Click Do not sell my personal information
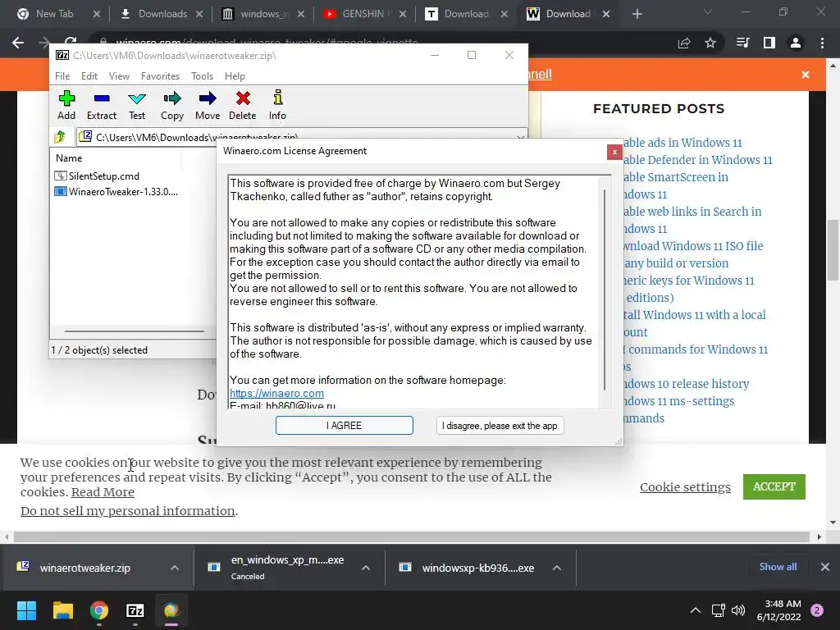The image size is (840, 630). [x=127, y=510]
